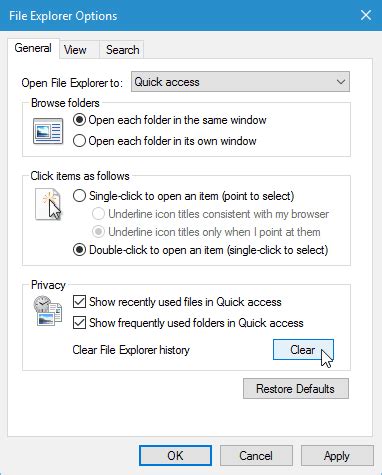Viewport: 382px width, 475px height.
Task: Click the Restore Defaults button
Action: click(296, 389)
